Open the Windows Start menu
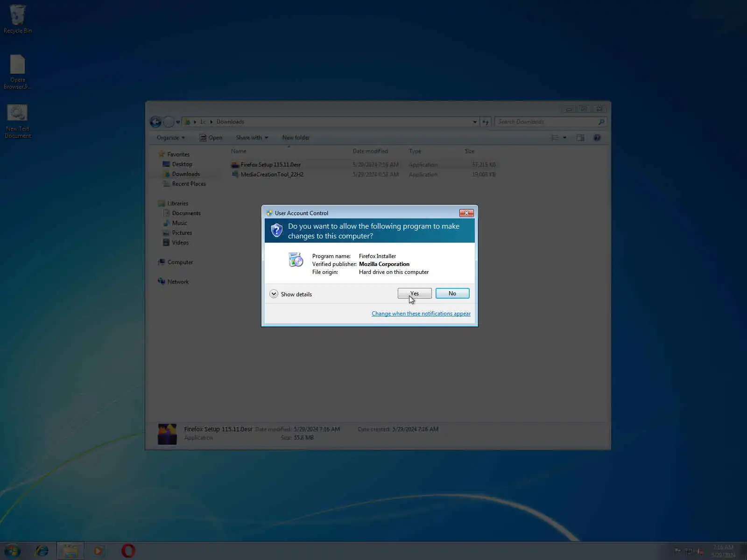This screenshot has width=747, height=560. 13,551
